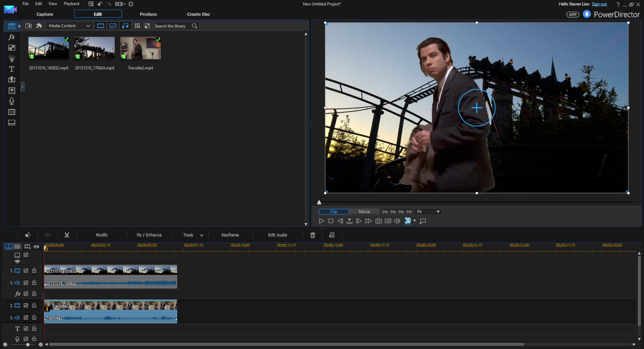The width and height of the screenshot is (644, 349).
Task: Click the preferences gear icon in top bar
Action: [131, 4]
